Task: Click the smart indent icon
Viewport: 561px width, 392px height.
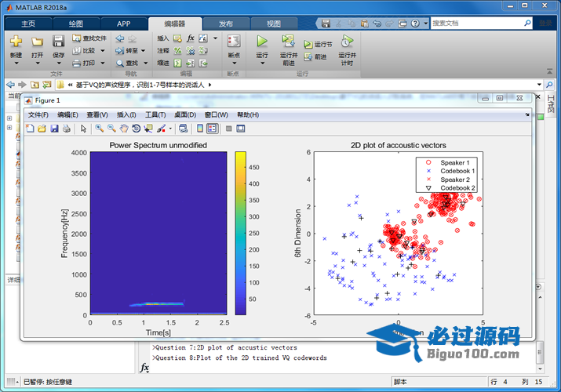Action: point(177,64)
